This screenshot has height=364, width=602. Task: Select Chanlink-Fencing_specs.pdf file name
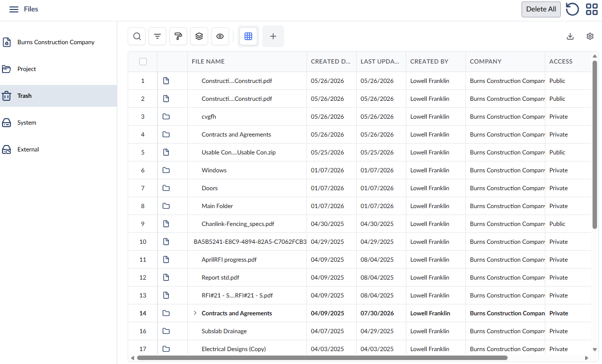coord(238,224)
